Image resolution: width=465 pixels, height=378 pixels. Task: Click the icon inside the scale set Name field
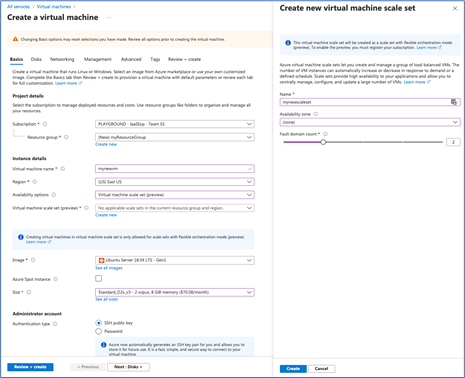point(454,102)
